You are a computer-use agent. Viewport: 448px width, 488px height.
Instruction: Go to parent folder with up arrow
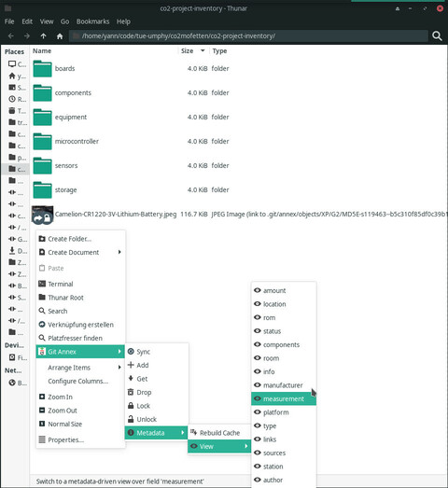click(x=43, y=36)
